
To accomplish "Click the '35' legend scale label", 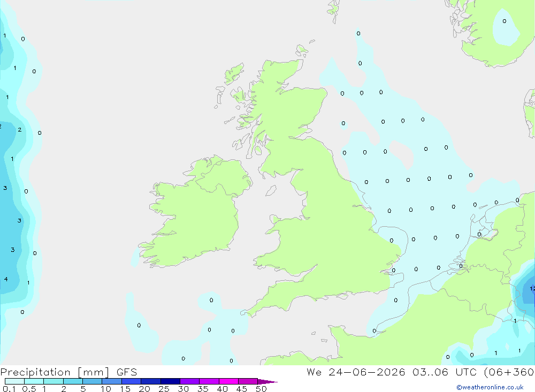I will (203, 389).
